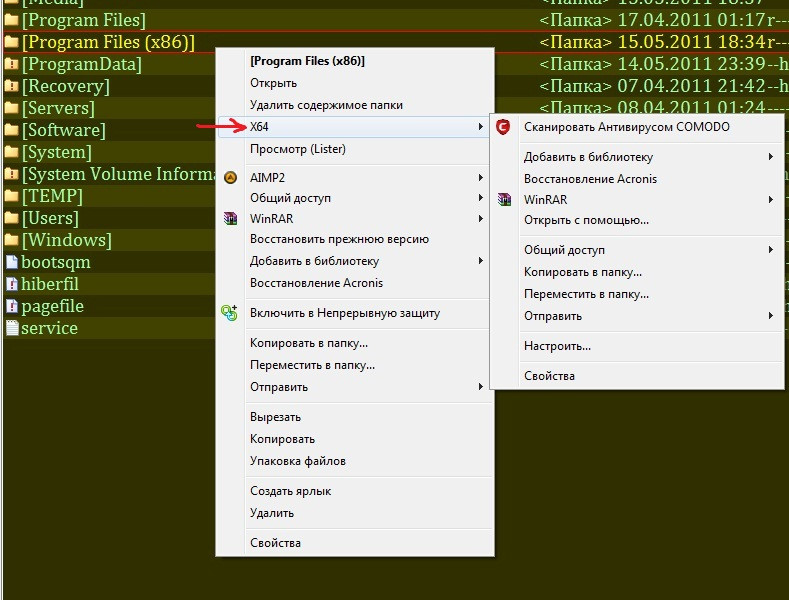Choose Копировать в папку... in X64 submenu
The height and width of the screenshot is (600, 789).
583,272
